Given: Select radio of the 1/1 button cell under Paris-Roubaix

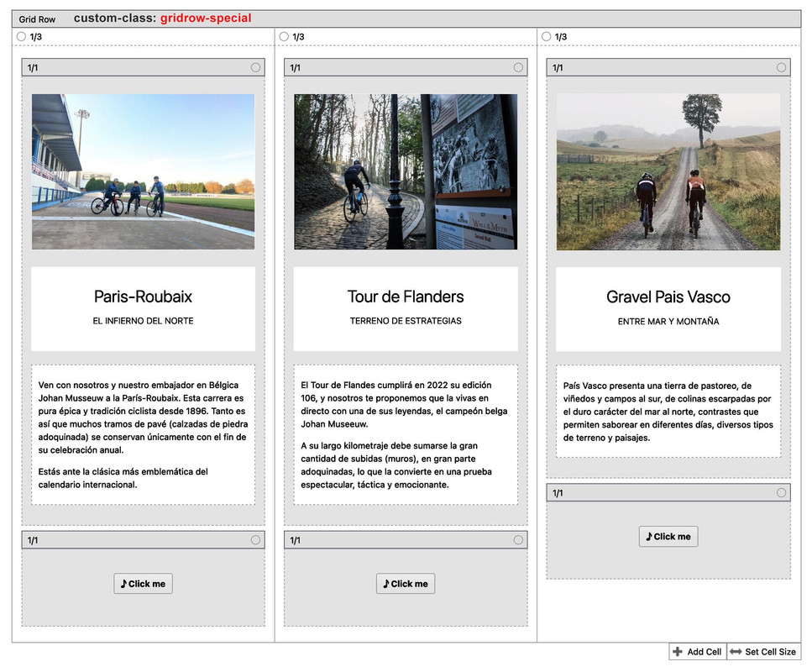Looking at the screenshot, I should point(256,540).
